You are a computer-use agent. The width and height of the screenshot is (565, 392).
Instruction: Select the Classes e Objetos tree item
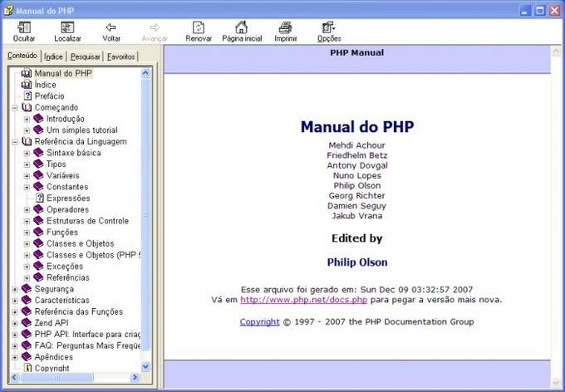pyautogui.click(x=80, y=243)
